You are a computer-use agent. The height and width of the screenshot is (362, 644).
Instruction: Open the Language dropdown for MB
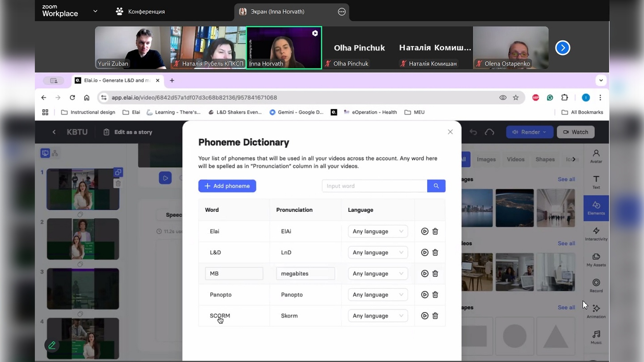pos(378,274)
